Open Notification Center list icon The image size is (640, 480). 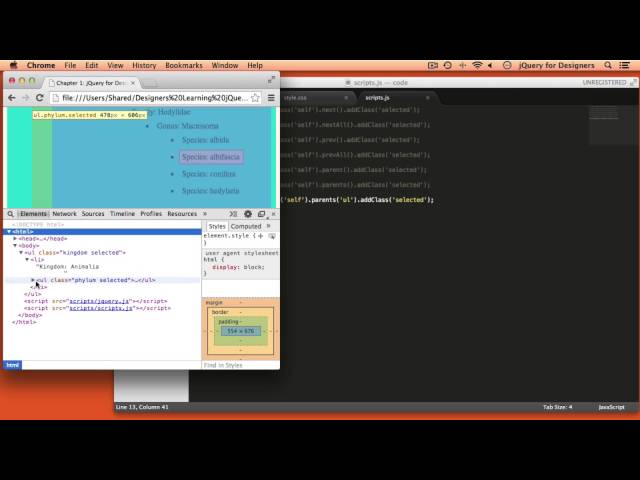pyautogui.click(x=624, y=65)
